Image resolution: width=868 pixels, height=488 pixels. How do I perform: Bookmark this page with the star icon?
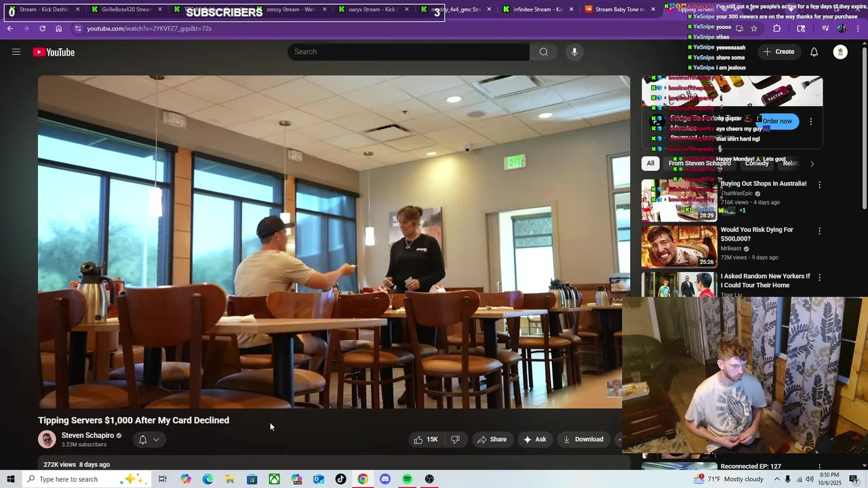click(x=754, y=28)
